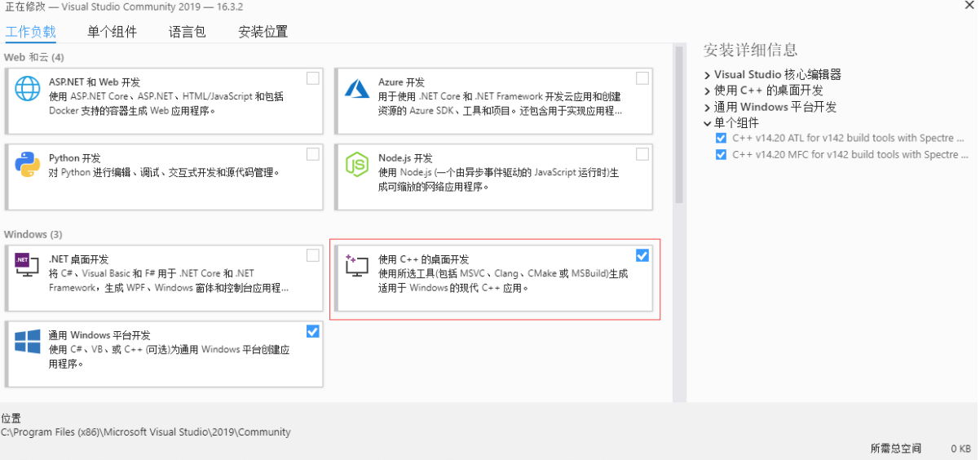Click the 0 KB total space value

coord(960,449)
